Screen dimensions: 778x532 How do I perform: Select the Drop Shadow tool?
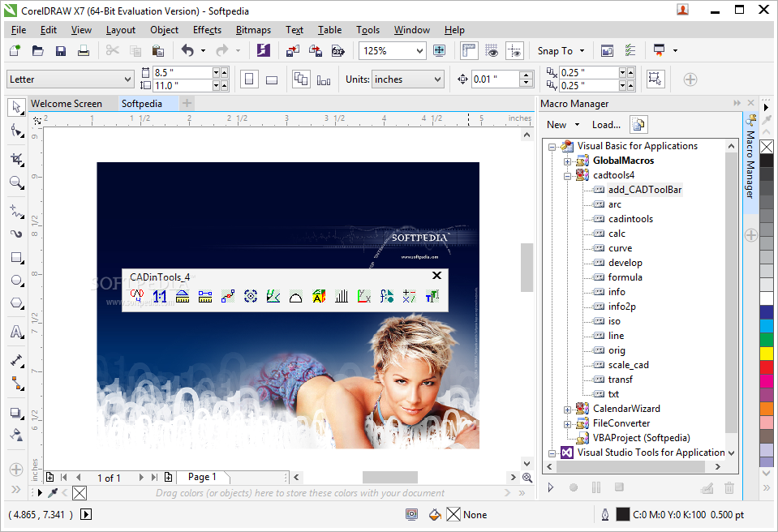[16, 413]
